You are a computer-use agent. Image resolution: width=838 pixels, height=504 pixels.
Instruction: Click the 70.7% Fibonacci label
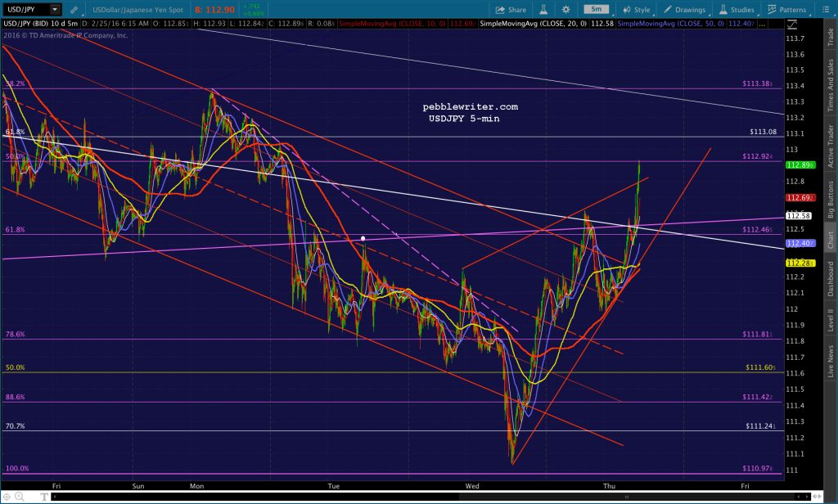(15, 426)
